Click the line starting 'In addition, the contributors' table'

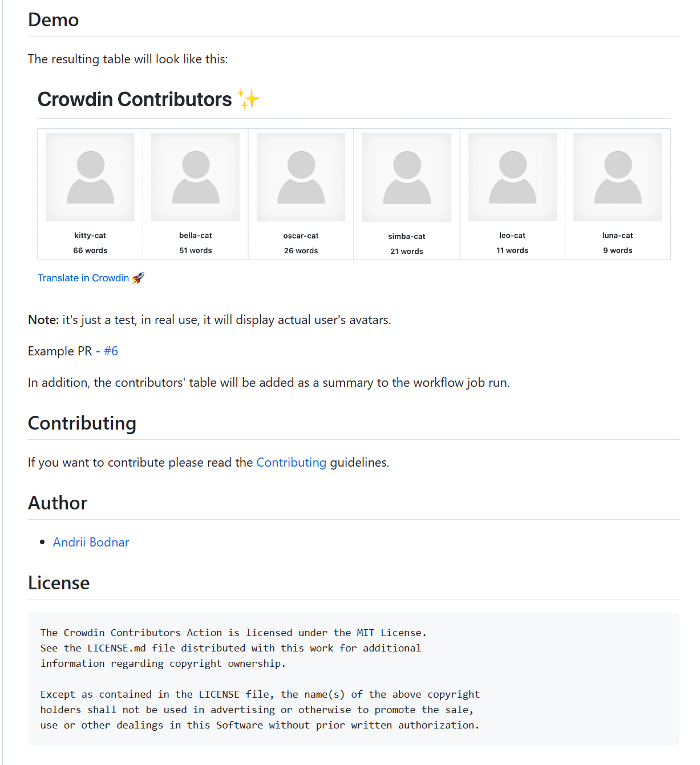tap(269, 382)
